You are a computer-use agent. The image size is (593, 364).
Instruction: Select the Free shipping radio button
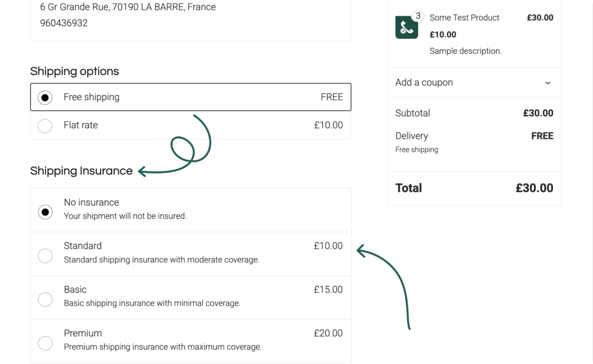45,98
